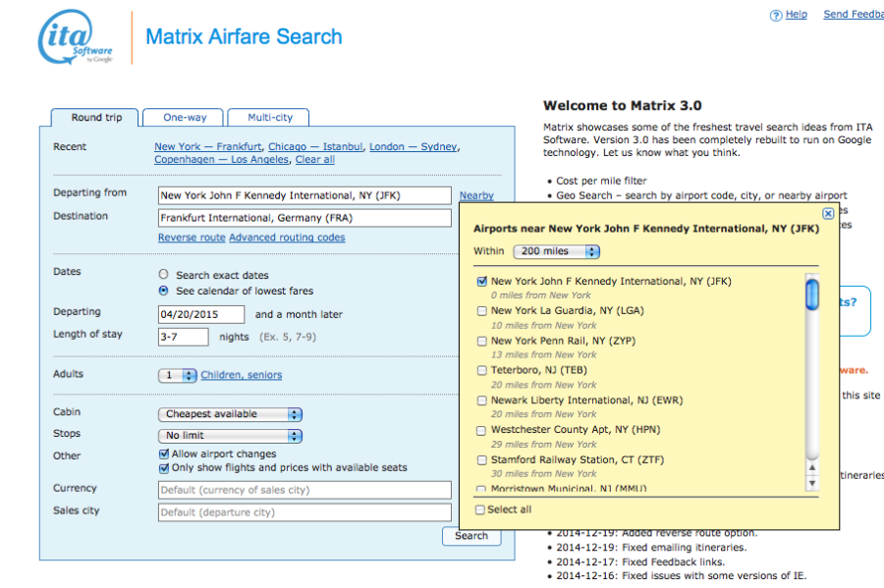Screen dimensions: 884x588
Task: Open the Stops limit dropdown
Action: pyautogui.click(x=230, y=436)
